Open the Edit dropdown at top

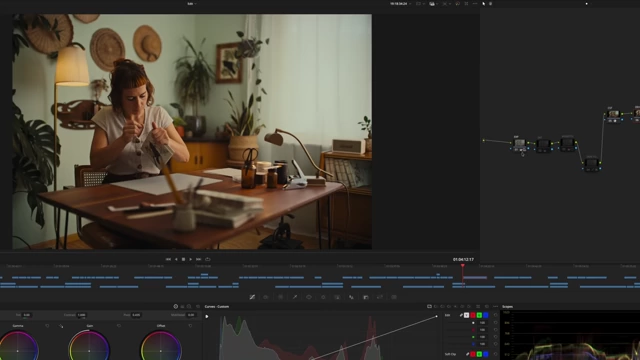tap(191, 4)
